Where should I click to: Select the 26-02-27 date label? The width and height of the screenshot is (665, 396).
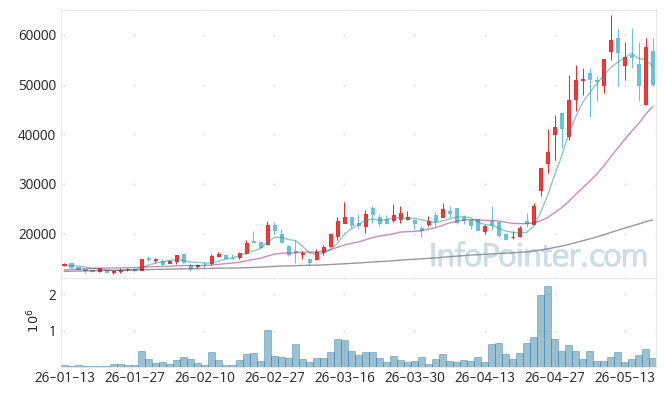(x=274, y=377)
